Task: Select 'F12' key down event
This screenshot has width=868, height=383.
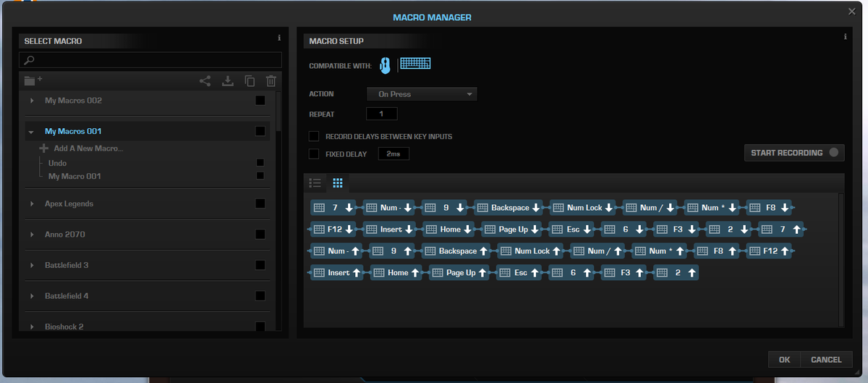Action: click(x=334, y=230)
